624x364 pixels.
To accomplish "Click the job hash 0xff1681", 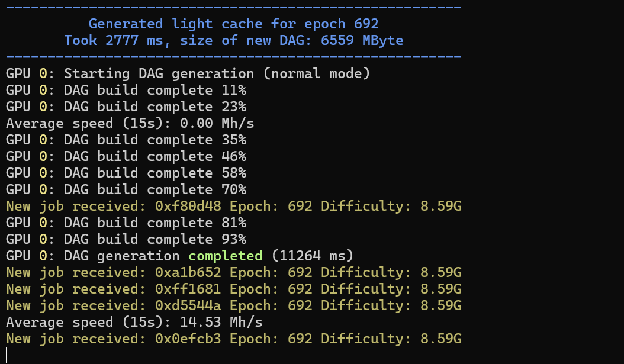I will 188,289.
